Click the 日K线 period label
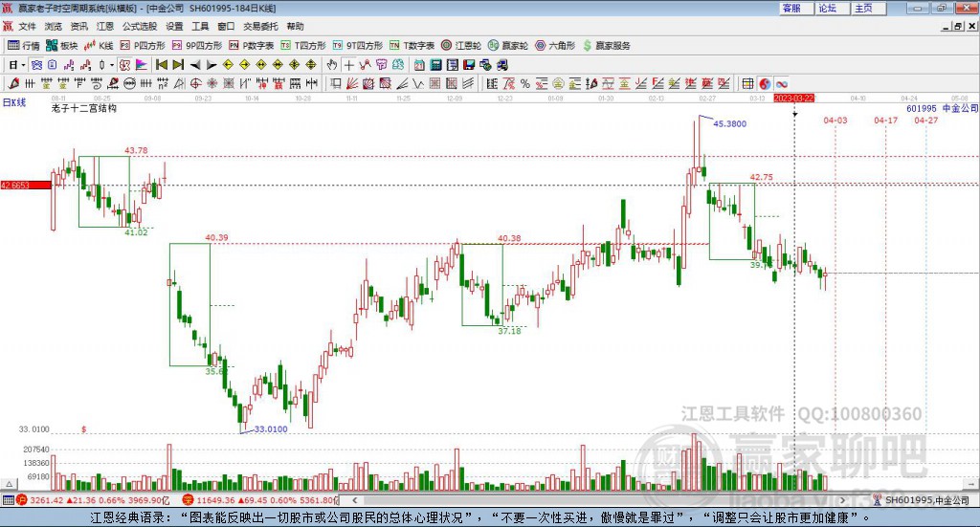The height and width of the screenshot is (527, 980). [x=13, y=101]
